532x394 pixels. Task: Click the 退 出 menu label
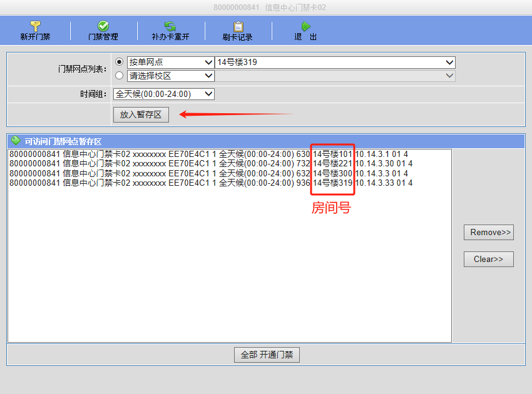coord(305,37)
